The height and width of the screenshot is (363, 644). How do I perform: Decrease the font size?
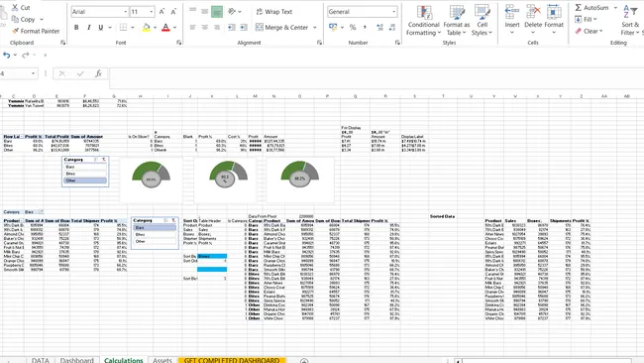pos(173,12)
